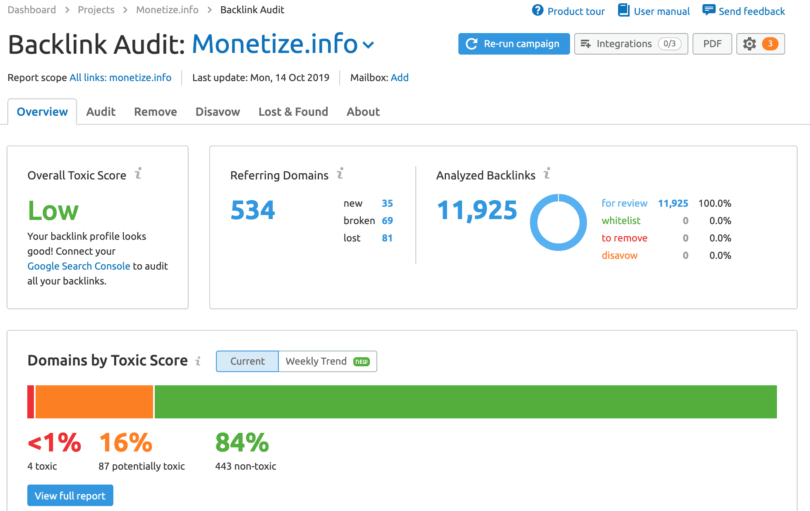Click the Product tour link text

coord(576,11)
